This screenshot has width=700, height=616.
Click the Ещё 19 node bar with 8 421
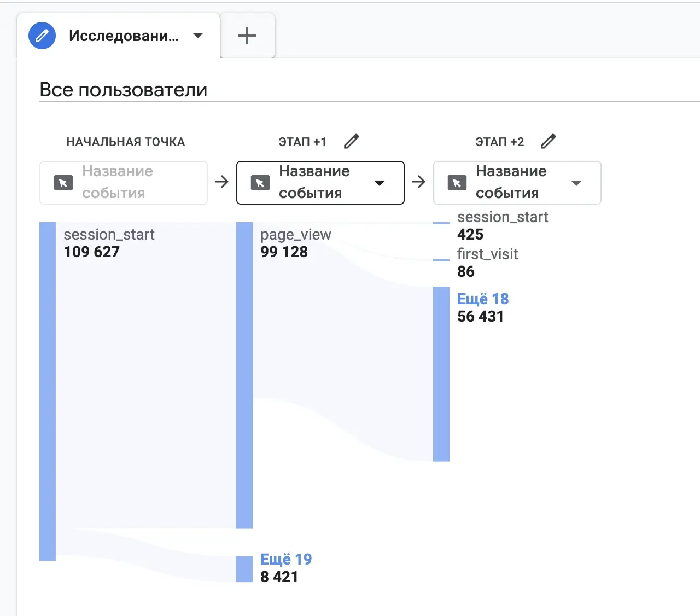[244, 569]
